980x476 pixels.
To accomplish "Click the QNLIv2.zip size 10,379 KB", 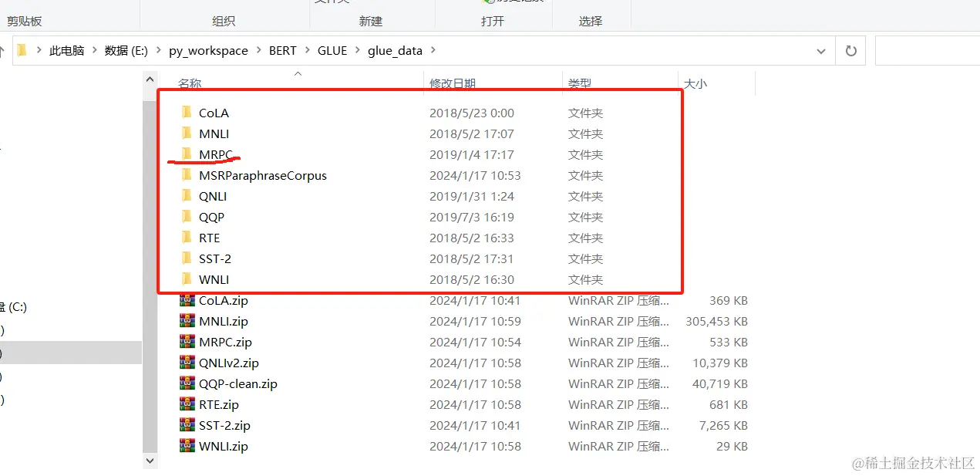I will pos(720,363).
